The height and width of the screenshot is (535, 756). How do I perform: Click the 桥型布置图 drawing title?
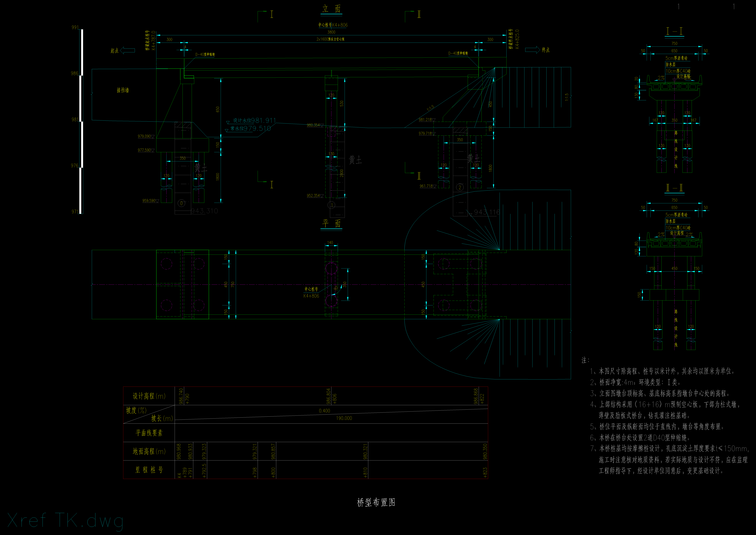pyautogui.click(x=376, y=502)
